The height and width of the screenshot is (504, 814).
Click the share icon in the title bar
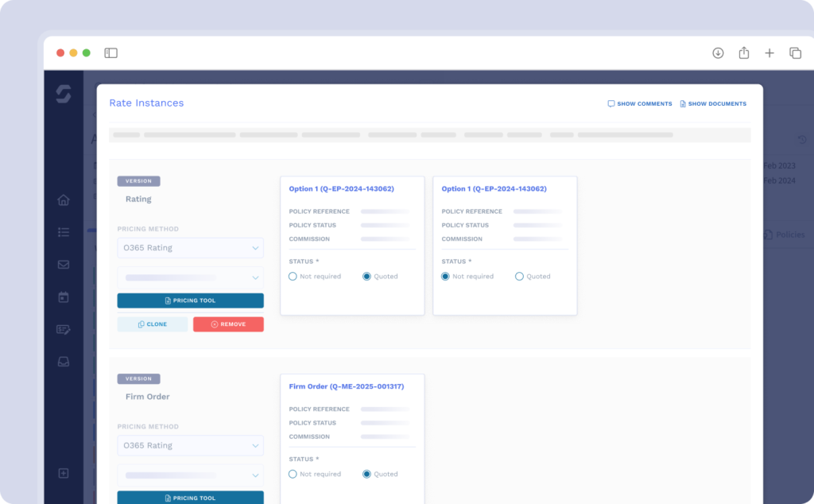(x=743, y=52)
